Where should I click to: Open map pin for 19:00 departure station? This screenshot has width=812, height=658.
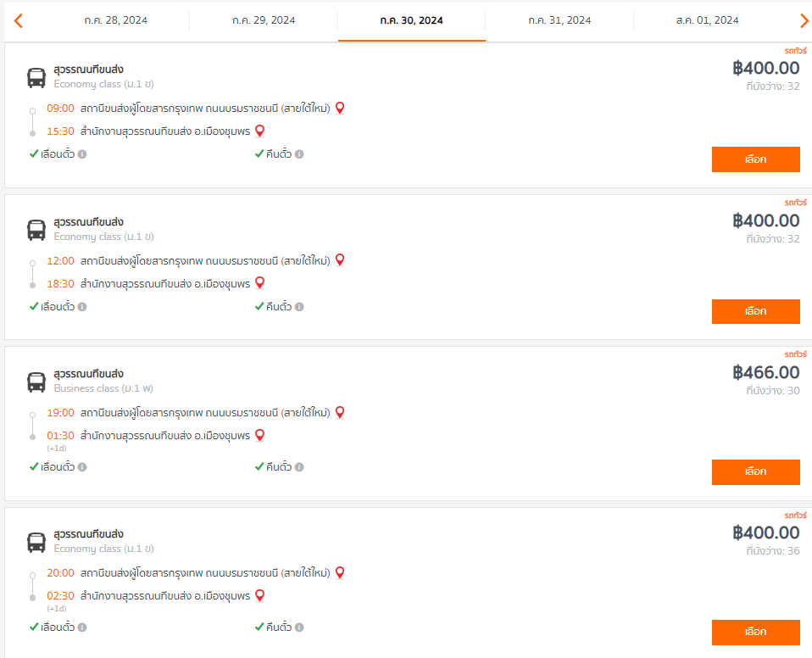point(340,412)
